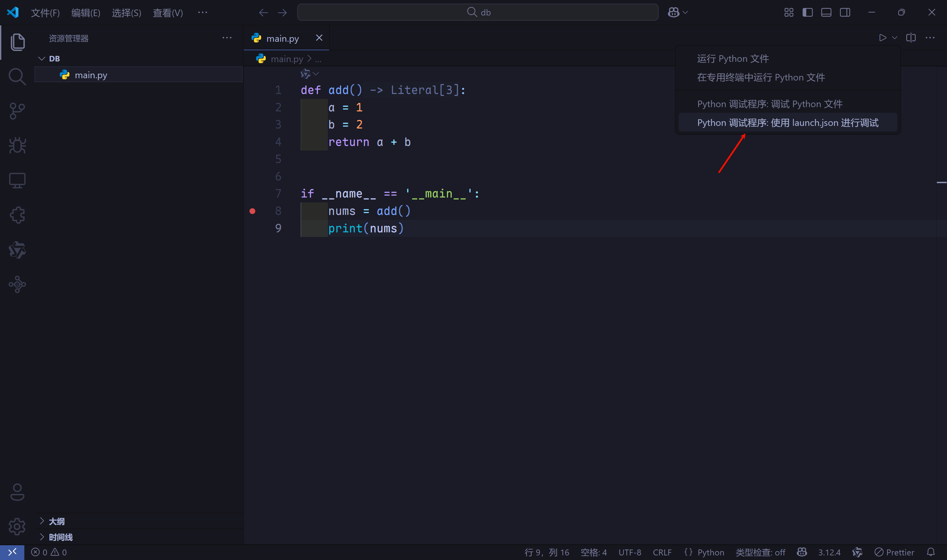Viewport: 947px width, 560px height.
Task: Open Source Control view icon
Action: point(17,111)
